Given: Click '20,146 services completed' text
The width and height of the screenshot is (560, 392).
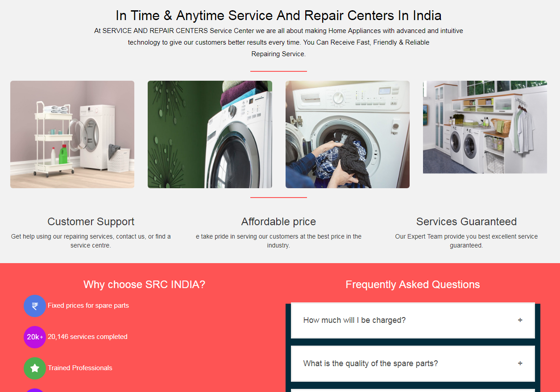Looking at the screenshot, I should (87, 337).
